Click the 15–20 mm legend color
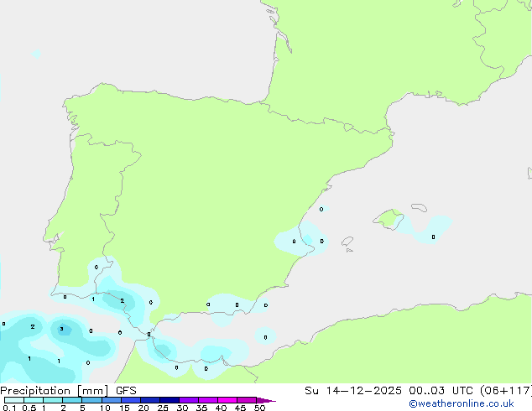Viewport: 532px width, 411px height. pos(131,400)
